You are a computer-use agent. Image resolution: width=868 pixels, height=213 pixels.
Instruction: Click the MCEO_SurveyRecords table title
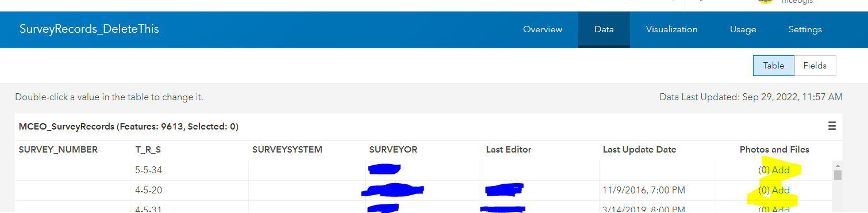[129, 127]
